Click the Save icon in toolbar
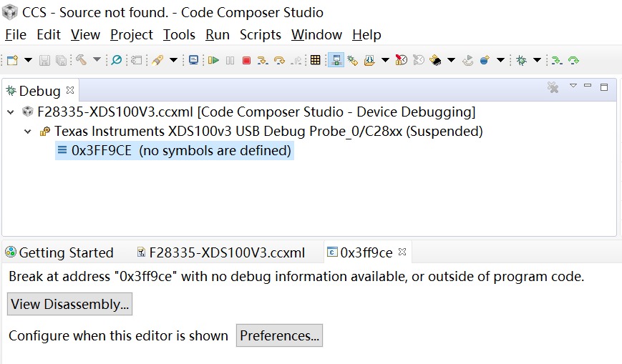Image resolution: width=622 pixels, height=364 pixels. coord(44,61)
